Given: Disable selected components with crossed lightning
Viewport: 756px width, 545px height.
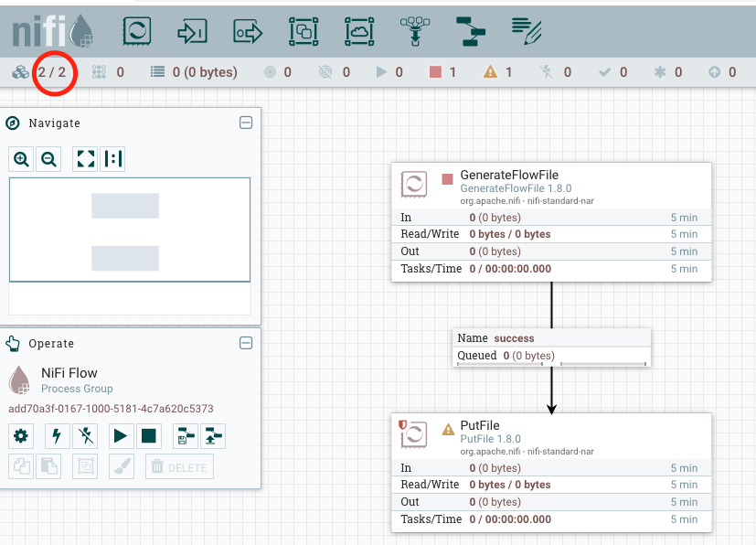Looking at the screenshot, I should tap(85, 436).
